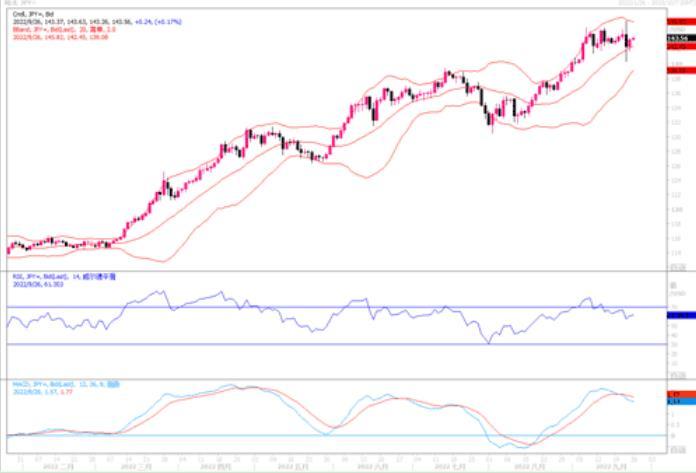Select the Cndl JPY= Bid legend line
The width and height of the screenshot is (696, 473).
click(x=33, y=15)
